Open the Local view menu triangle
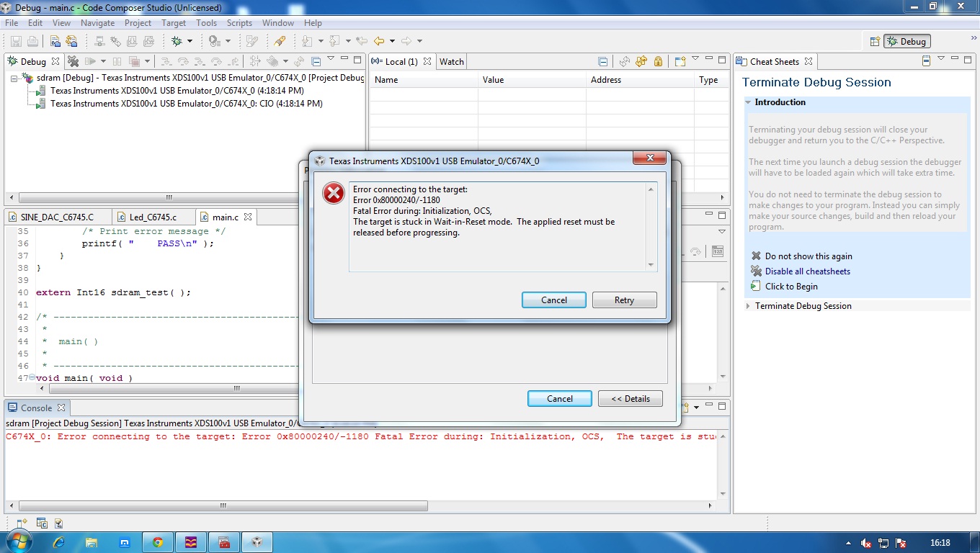 [x=695, y=59]
